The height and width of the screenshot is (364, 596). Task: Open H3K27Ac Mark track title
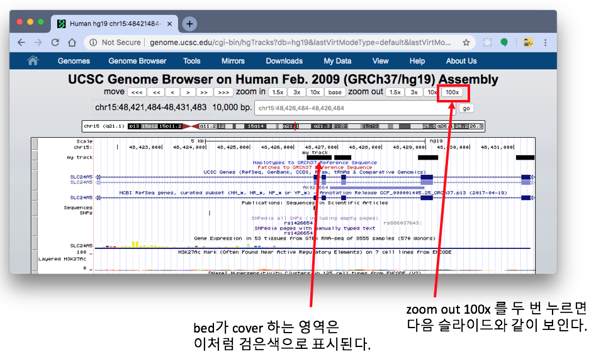(315, 252)
